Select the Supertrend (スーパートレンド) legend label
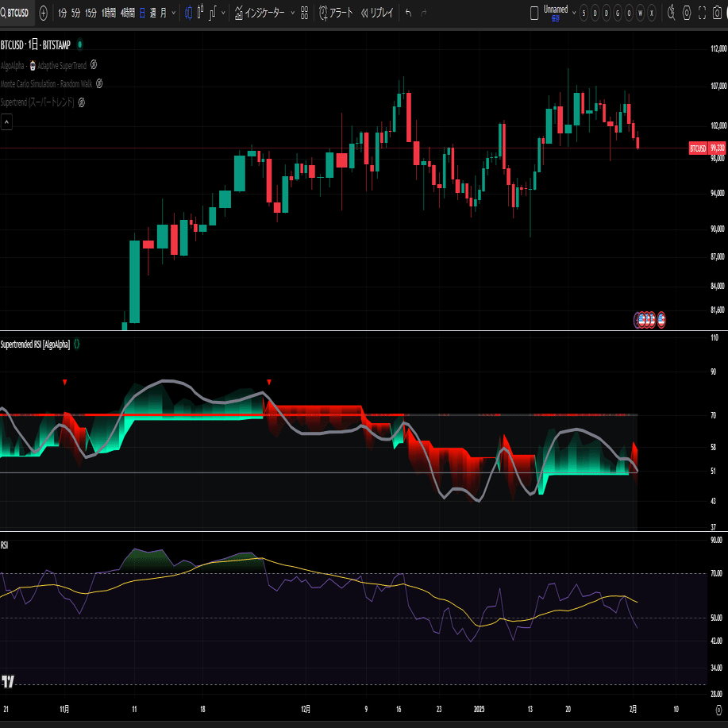 (x=37, y=102)
